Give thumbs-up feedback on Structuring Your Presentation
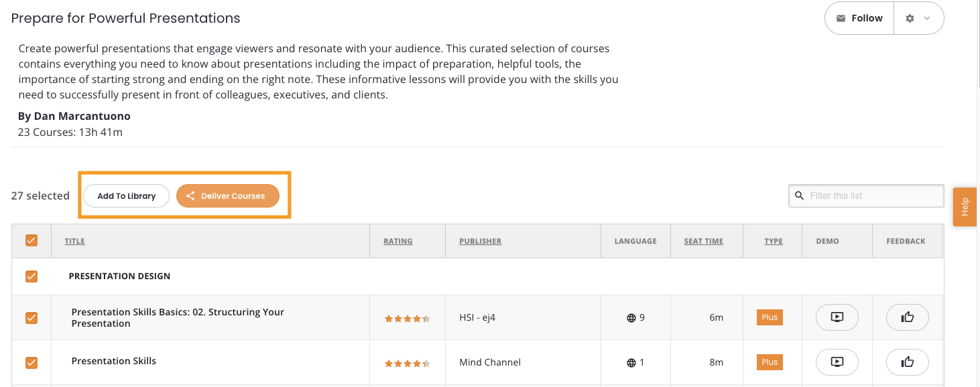980x387 pixels. pyautogui.click(x=908, y=317)
